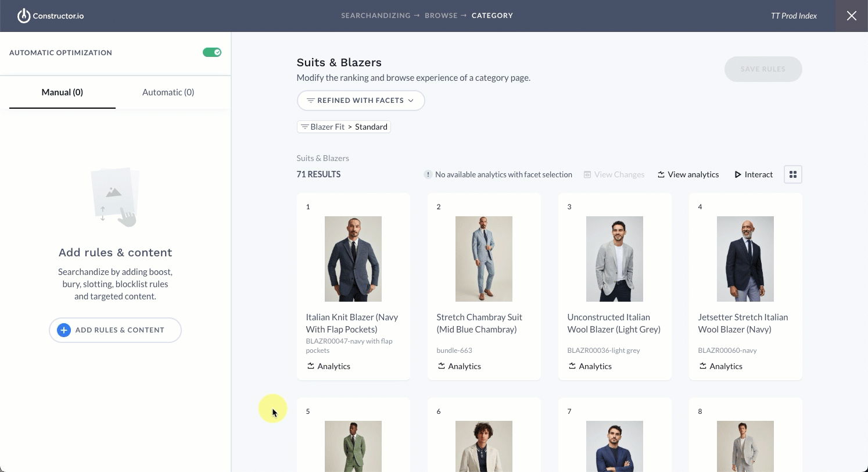Click the Save Rules button
The width and height of the screenshot is (868, 472).
click(763, 69)
